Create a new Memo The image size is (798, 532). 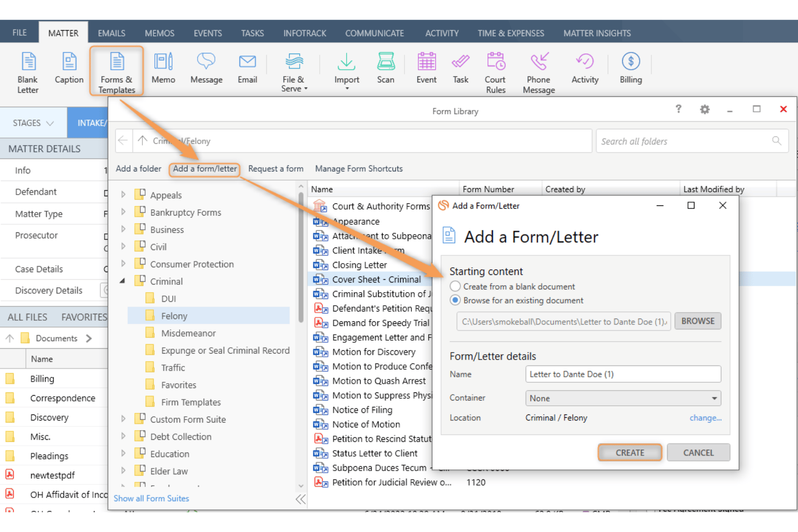tap(163, 68)
